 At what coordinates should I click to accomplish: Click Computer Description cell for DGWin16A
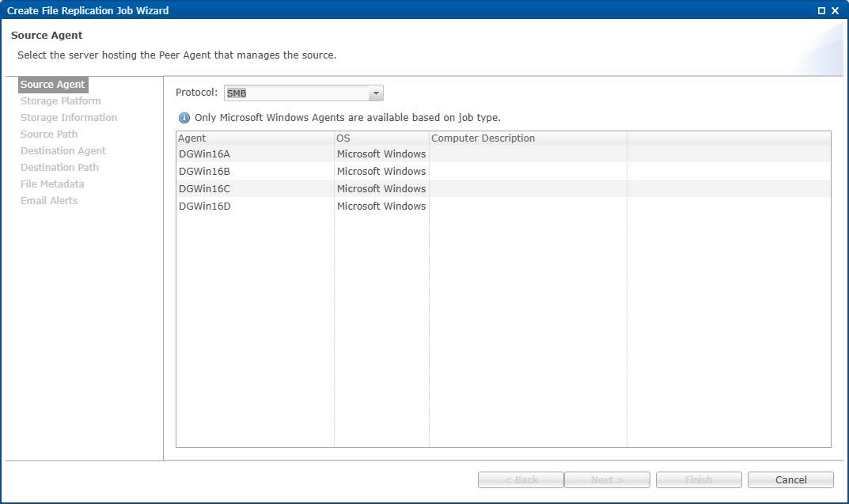[528, 153]
